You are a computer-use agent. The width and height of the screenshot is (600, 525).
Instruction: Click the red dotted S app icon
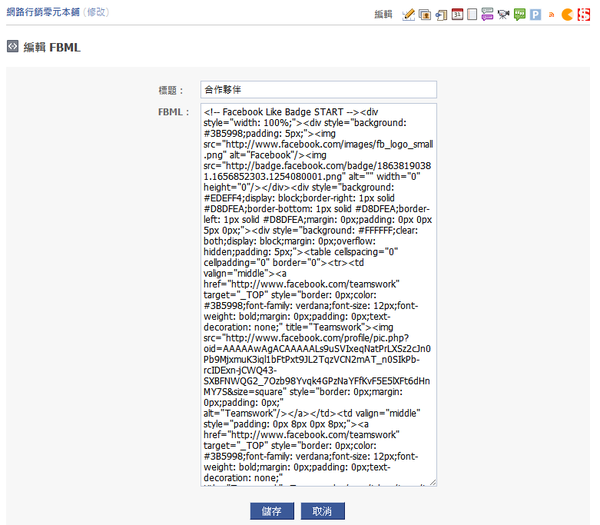[584, 15]
